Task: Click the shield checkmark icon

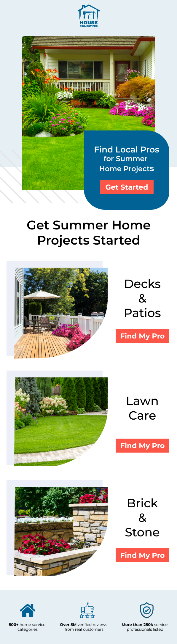Action: [147, 610]
